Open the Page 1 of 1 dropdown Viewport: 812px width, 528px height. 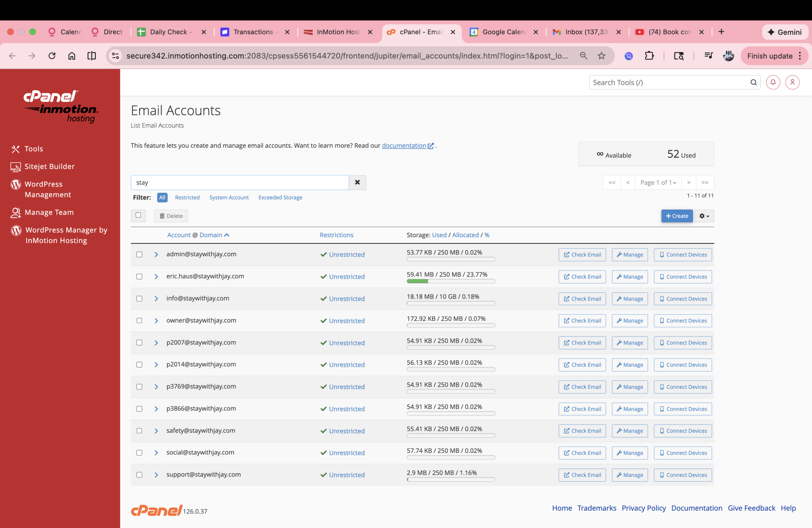click(658, 182)
